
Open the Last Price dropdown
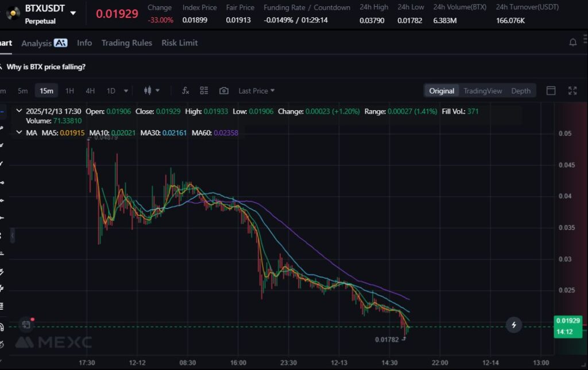(256, 91)
